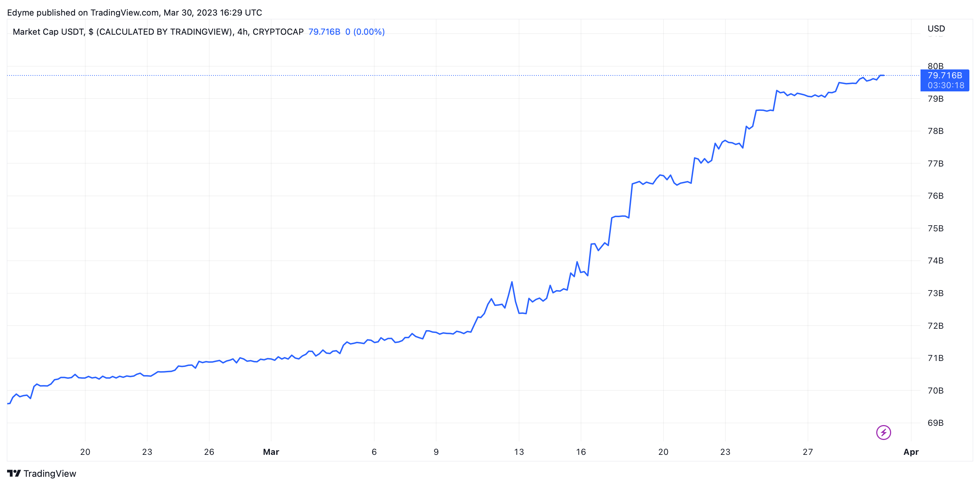Click the purple lightning bolt icon
The height and width of the screenshot is (486, 980).
(x=883, y=433)
